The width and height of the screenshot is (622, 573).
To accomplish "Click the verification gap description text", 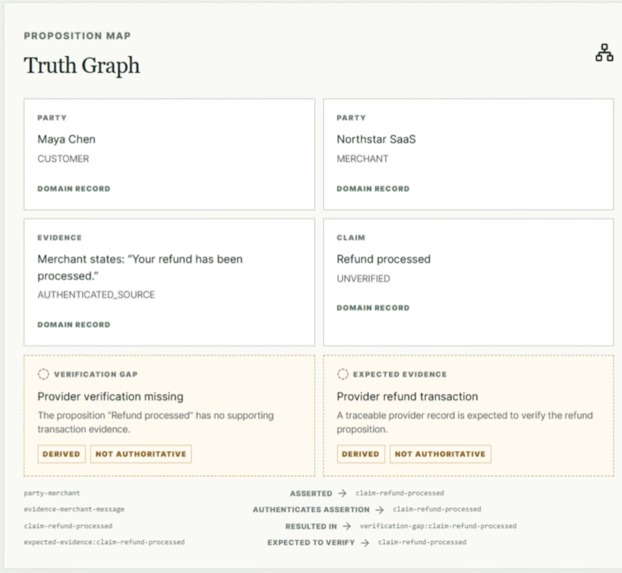I will [156, 422].
